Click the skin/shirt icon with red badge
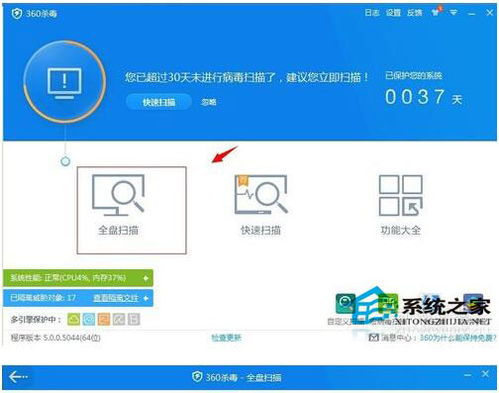 tap(436, 12)
